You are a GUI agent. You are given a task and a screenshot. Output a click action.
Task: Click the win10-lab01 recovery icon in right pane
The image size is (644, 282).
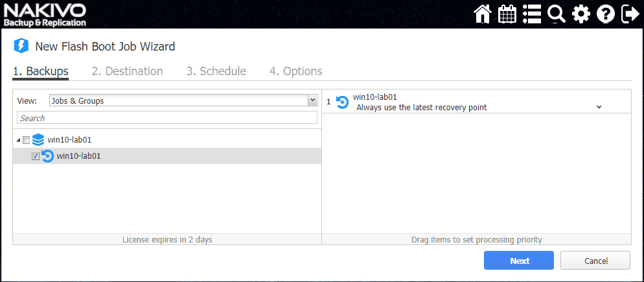(x=343, y=102)
